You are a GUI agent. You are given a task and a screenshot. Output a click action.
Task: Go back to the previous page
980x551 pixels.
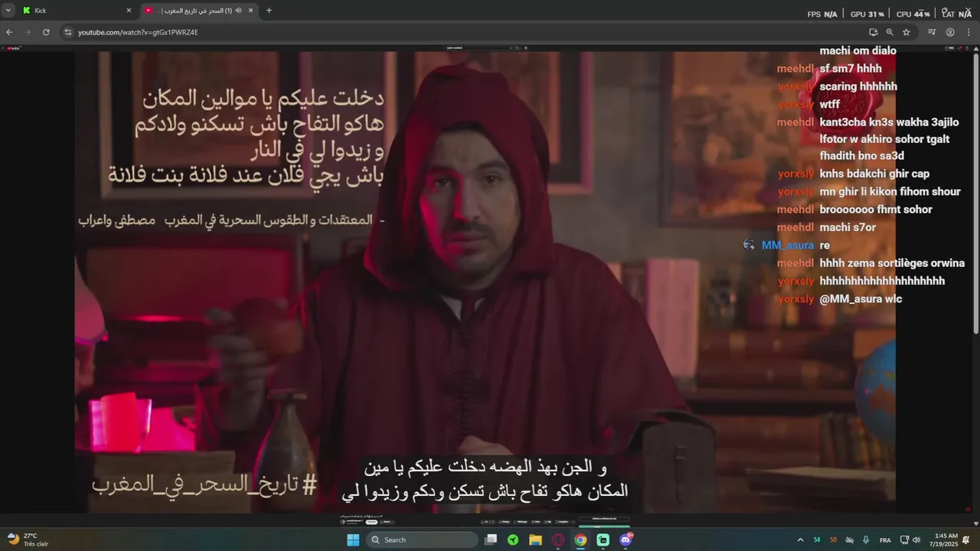click(x=9, y=32)
